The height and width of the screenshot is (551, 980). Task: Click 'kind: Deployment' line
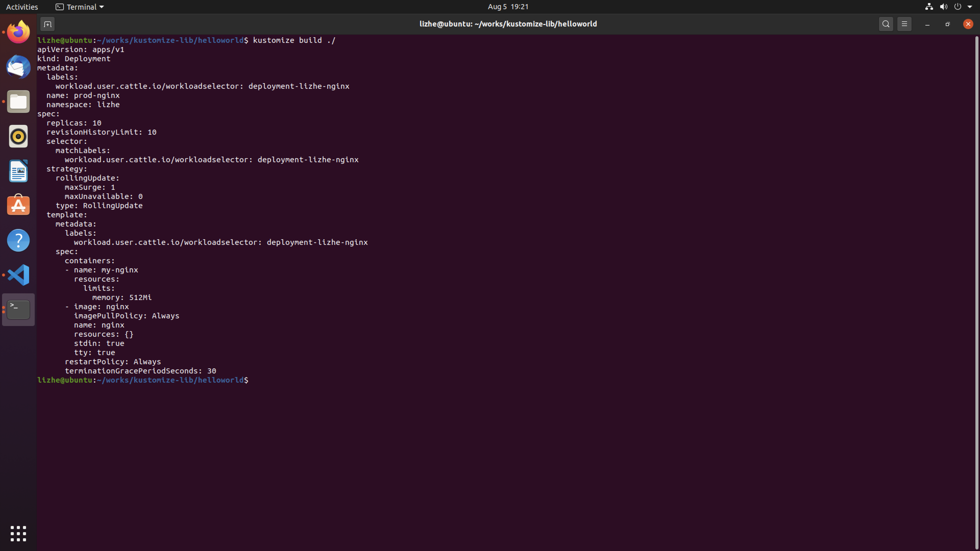[74, 59]
